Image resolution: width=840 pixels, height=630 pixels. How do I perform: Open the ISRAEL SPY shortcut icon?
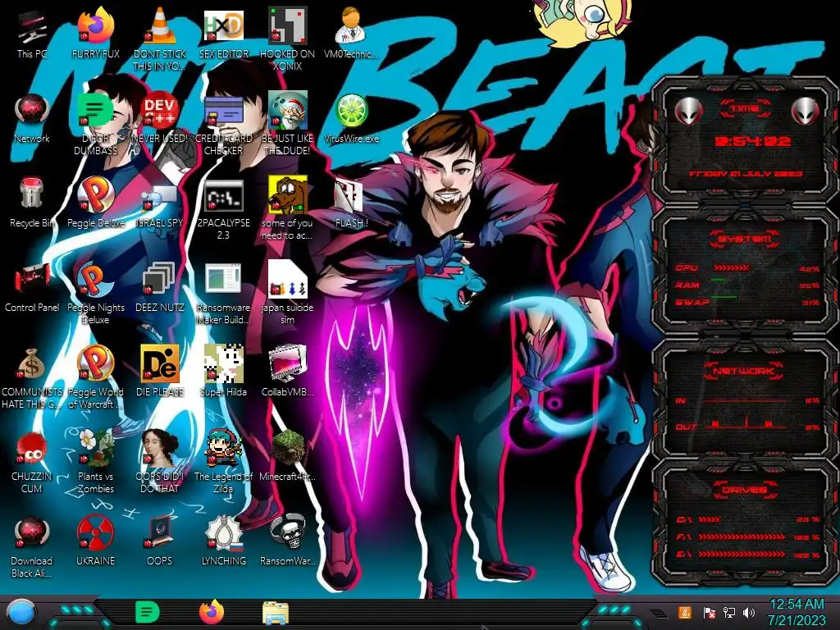coord(159,197)
